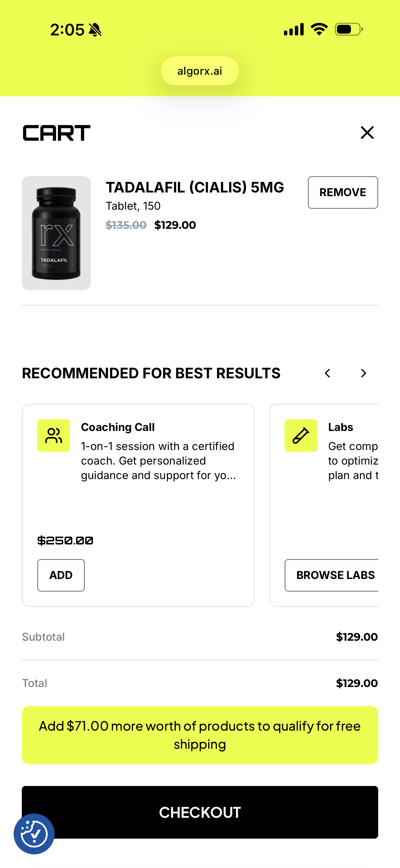Open the Coaching Call card title
Screen dimensions: 400x868
click(x=118, y=427)
